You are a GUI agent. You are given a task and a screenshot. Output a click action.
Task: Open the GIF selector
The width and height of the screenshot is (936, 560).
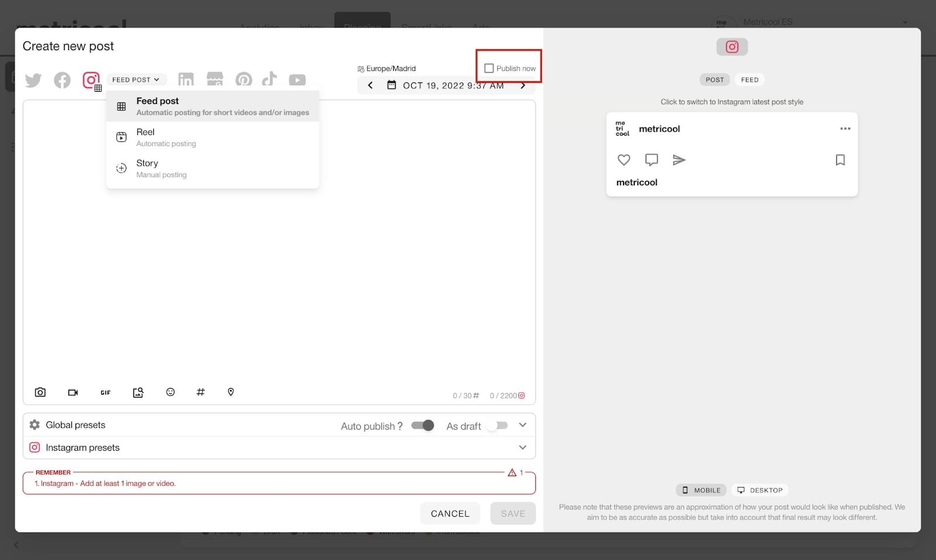(105, 392)
